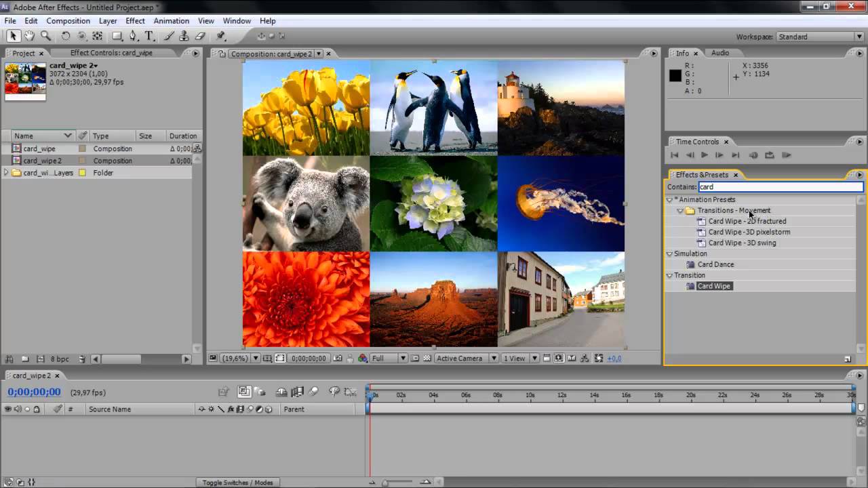Collapse the Simulation effects group
The height and width of the screenshot is (488, 868).
click(x=669, y=254)
